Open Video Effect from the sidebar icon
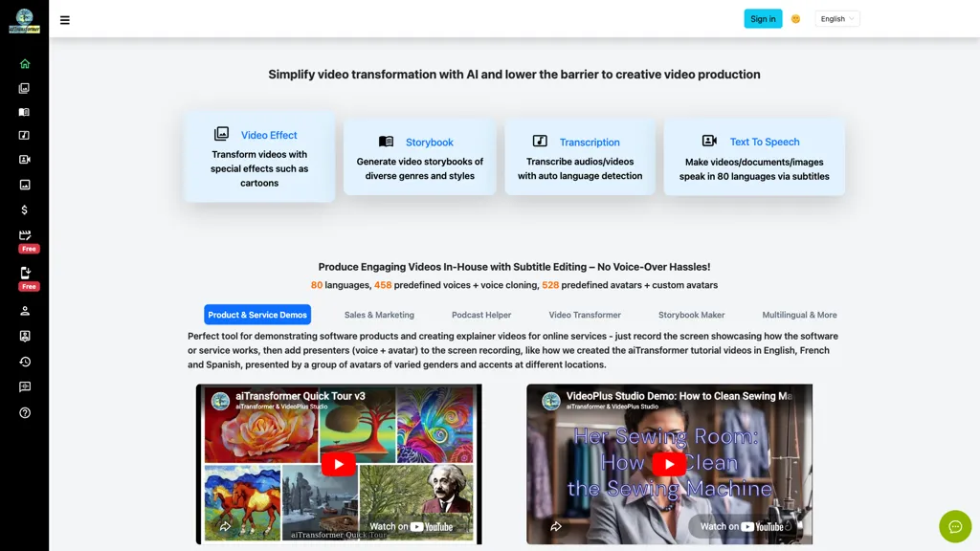Screen dimensions: 980x551 24,88
